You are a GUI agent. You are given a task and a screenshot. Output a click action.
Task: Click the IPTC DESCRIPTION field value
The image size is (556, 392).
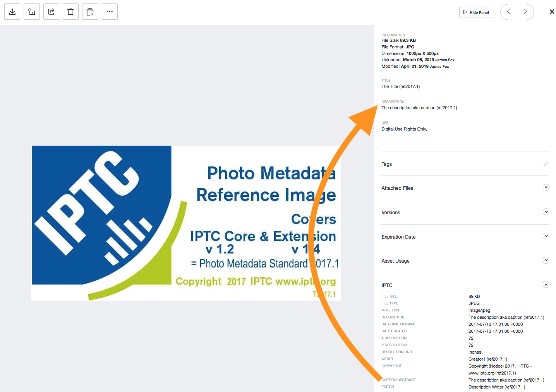pyautogui.click(x=506, y=317)
